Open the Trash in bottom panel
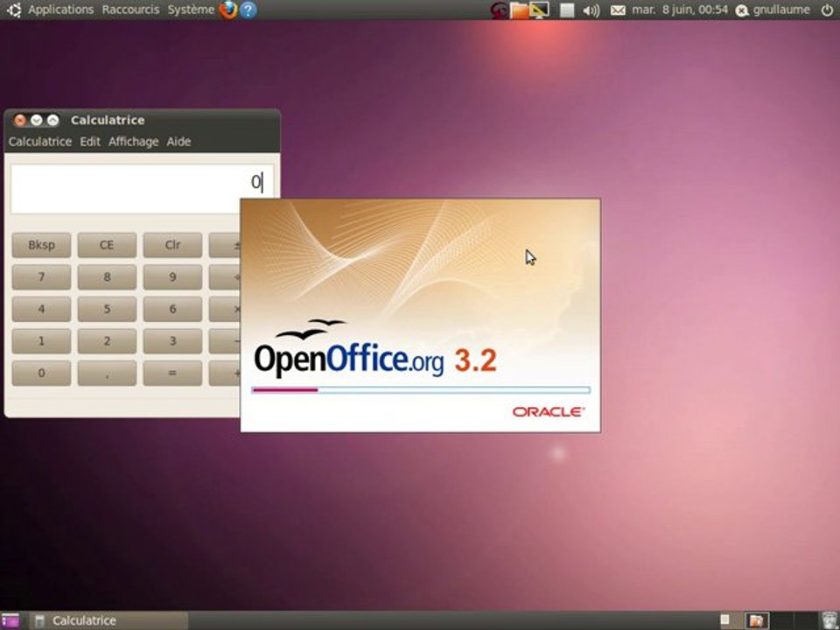This screenshot has height=630, width=840. click(x=829, y=620)
